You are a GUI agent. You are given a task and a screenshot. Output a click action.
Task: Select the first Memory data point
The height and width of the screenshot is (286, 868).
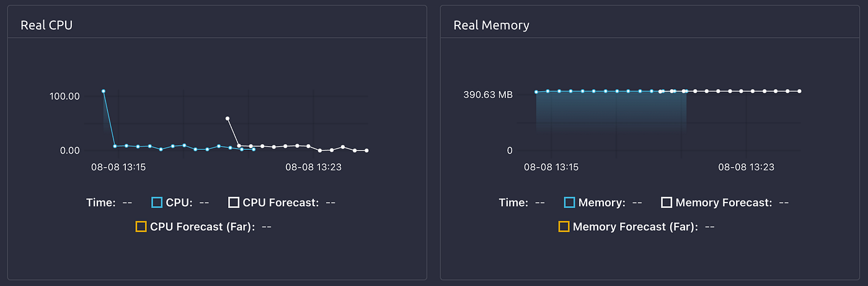coord(536,92)
